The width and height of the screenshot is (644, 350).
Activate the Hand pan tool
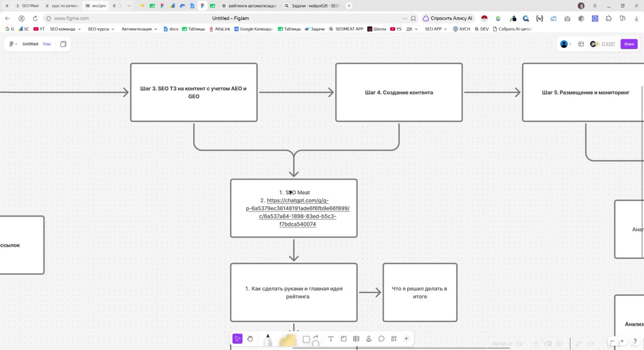(250, 339)
